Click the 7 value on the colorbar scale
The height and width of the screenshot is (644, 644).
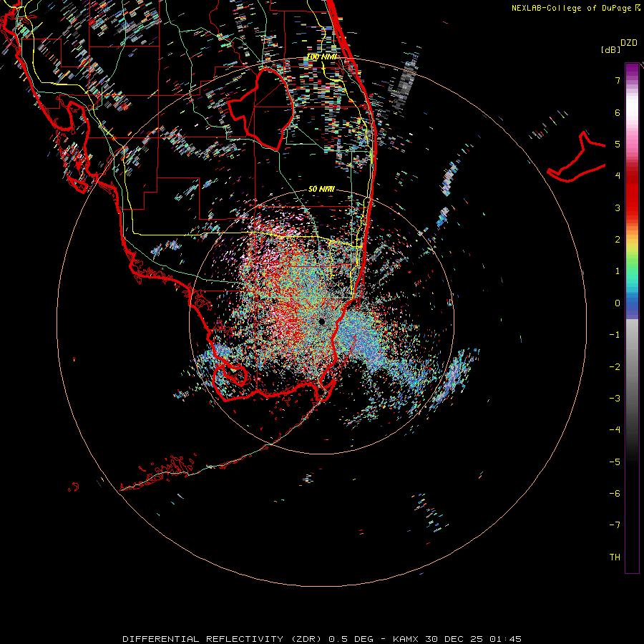pos(618,80)
